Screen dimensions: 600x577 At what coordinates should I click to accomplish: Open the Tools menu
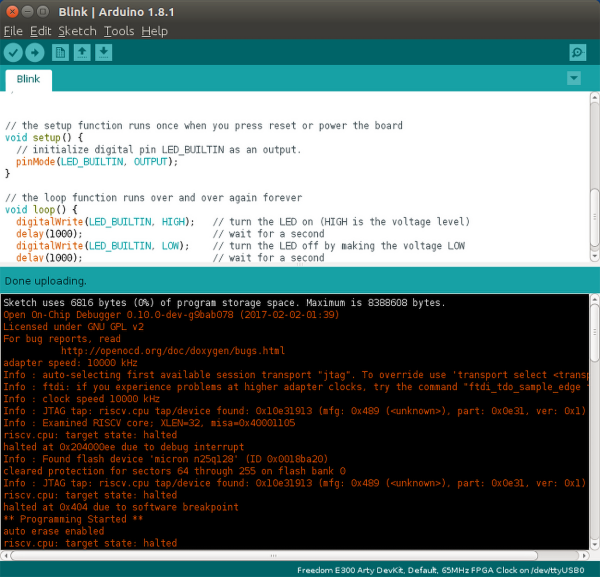tap(119, 31)
